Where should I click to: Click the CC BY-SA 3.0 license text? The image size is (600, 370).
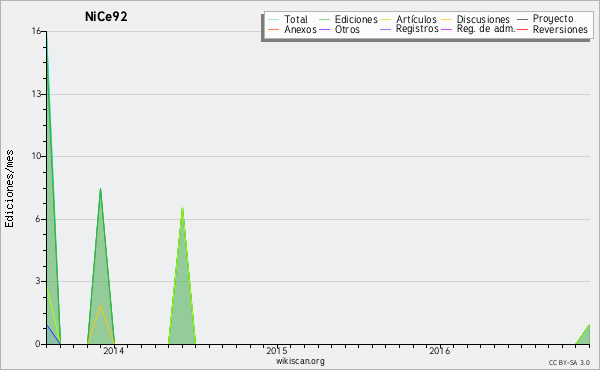569,362
